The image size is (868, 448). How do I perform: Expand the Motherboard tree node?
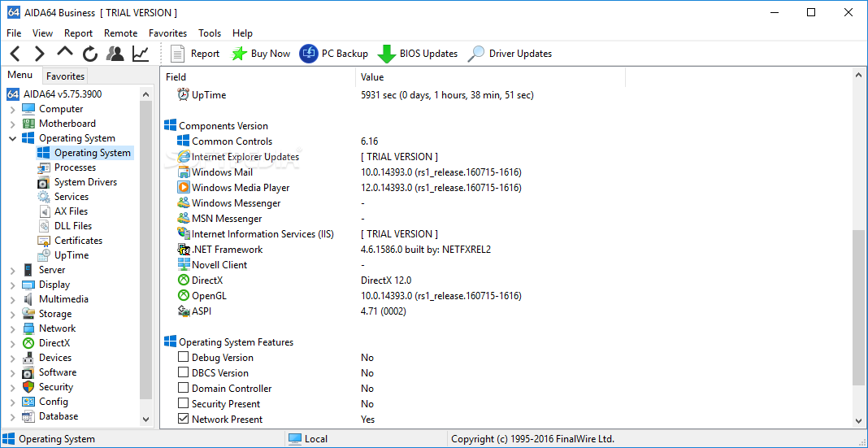(x=13, y=124)
